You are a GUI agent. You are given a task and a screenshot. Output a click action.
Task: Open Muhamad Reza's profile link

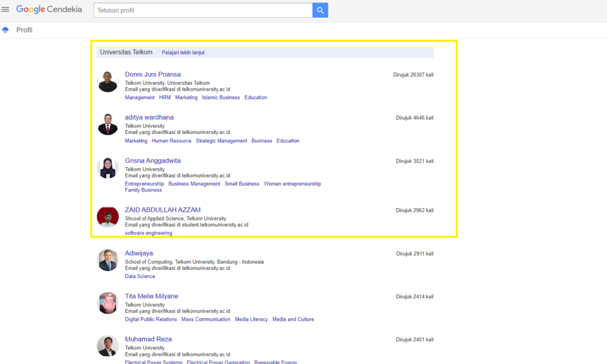[x=148, y=340]
